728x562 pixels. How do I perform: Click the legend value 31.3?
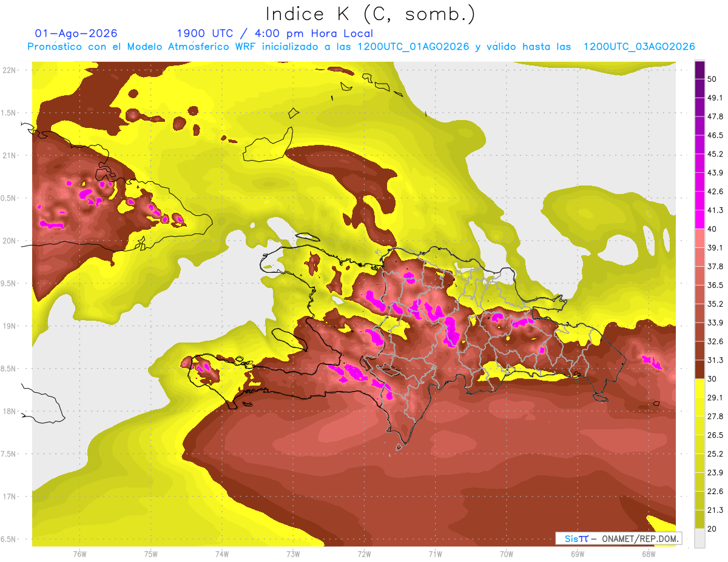pos(715,360)
